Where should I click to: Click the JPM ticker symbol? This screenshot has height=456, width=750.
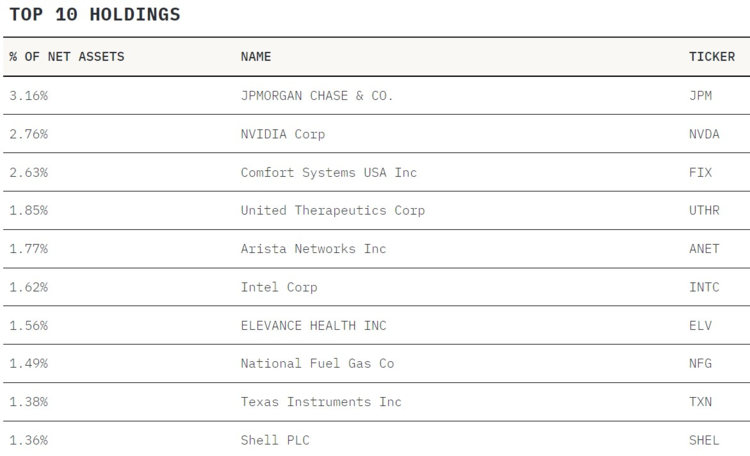click(700, 96)
